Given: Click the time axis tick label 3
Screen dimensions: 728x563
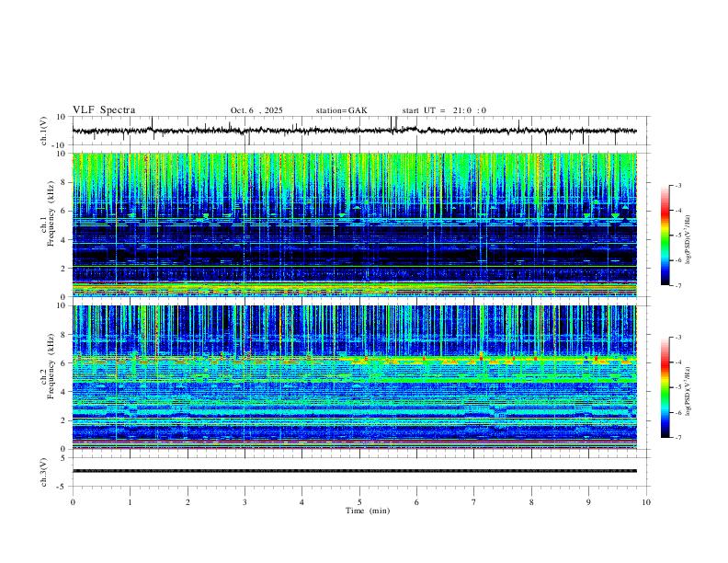Looking at the screenshot, I should tap(245, 502).
